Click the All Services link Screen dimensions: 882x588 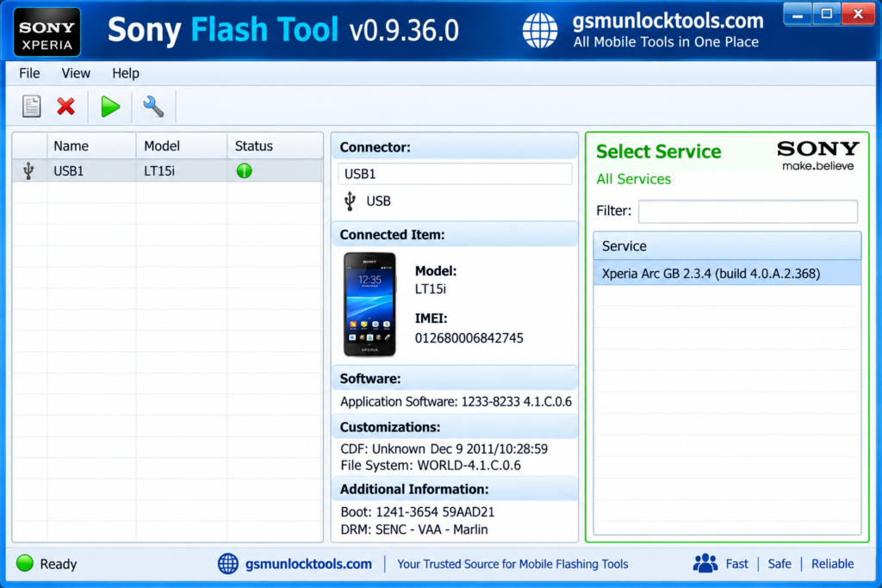click(x=633, y=179)
